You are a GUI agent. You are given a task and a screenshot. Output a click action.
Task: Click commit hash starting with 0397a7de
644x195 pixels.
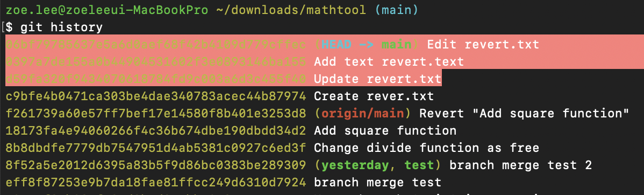156,62
